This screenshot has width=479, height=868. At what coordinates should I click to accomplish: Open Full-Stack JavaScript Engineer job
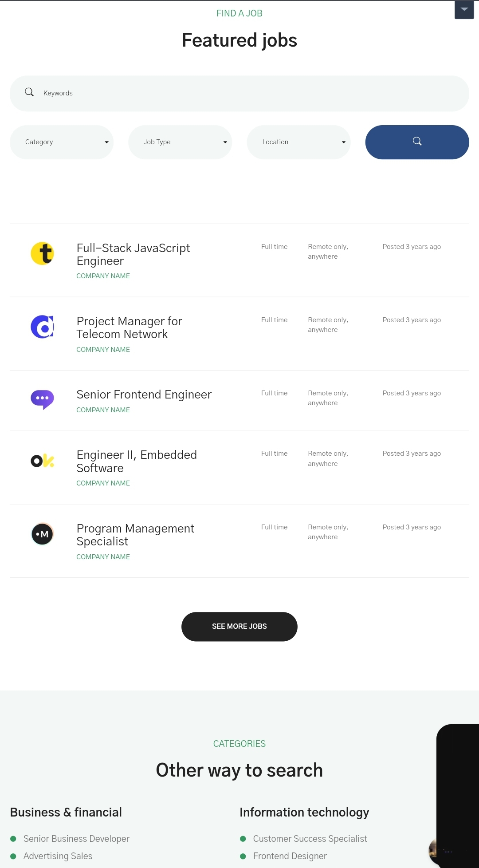[x=133, y=254]
